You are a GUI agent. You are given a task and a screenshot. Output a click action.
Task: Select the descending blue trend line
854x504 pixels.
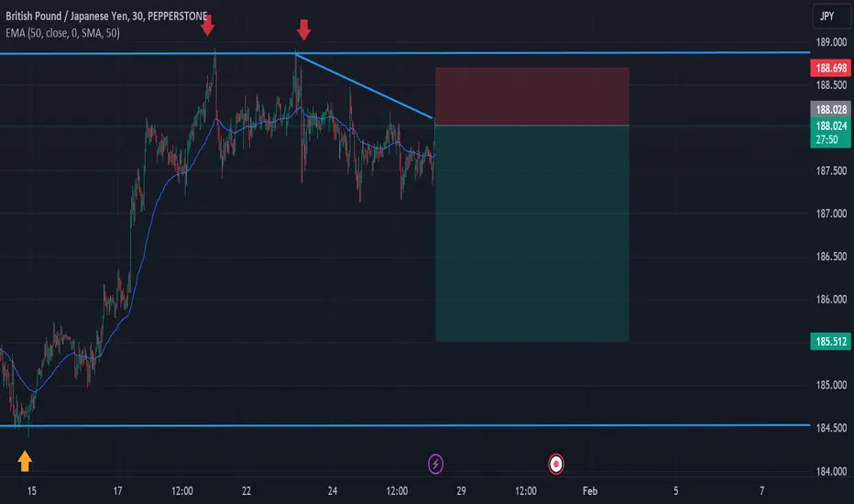tap(364, 85)
